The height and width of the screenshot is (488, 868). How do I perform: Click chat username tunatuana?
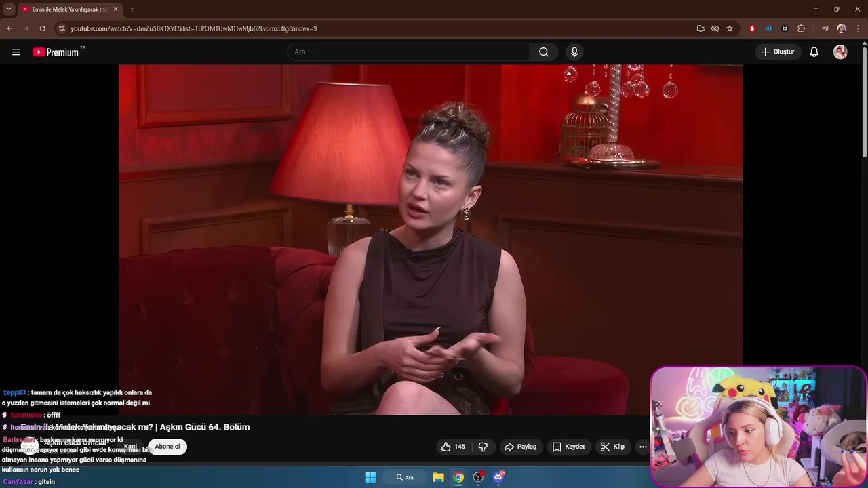(x=26, y=415)
